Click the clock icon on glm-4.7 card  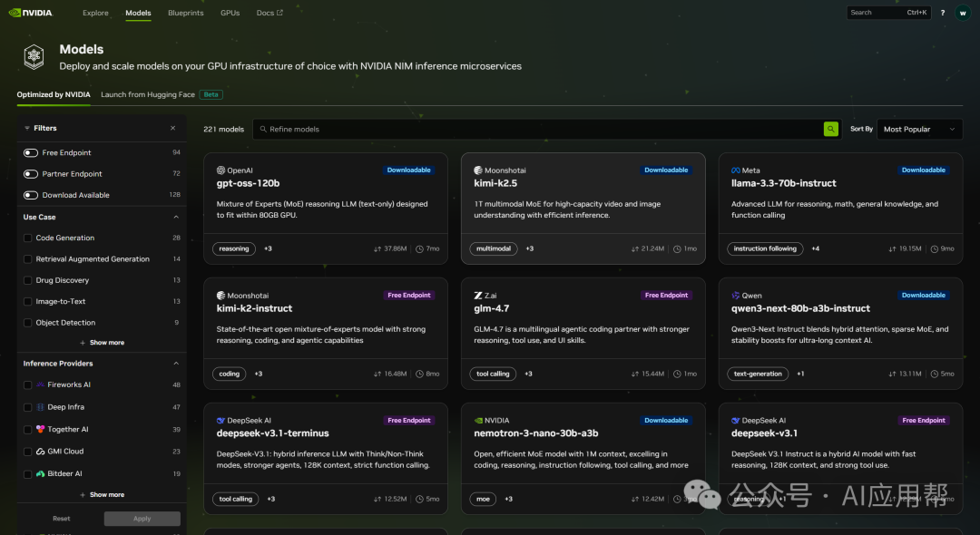(x=677, y=374)
